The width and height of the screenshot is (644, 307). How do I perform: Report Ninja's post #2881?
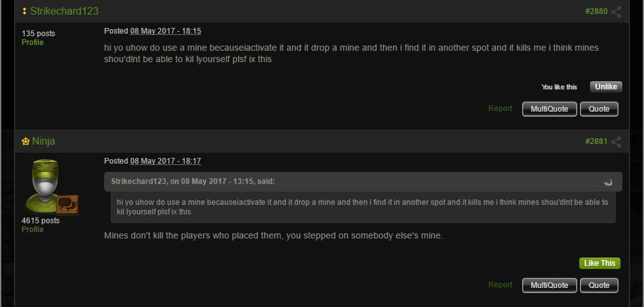(x=500, y=285)
